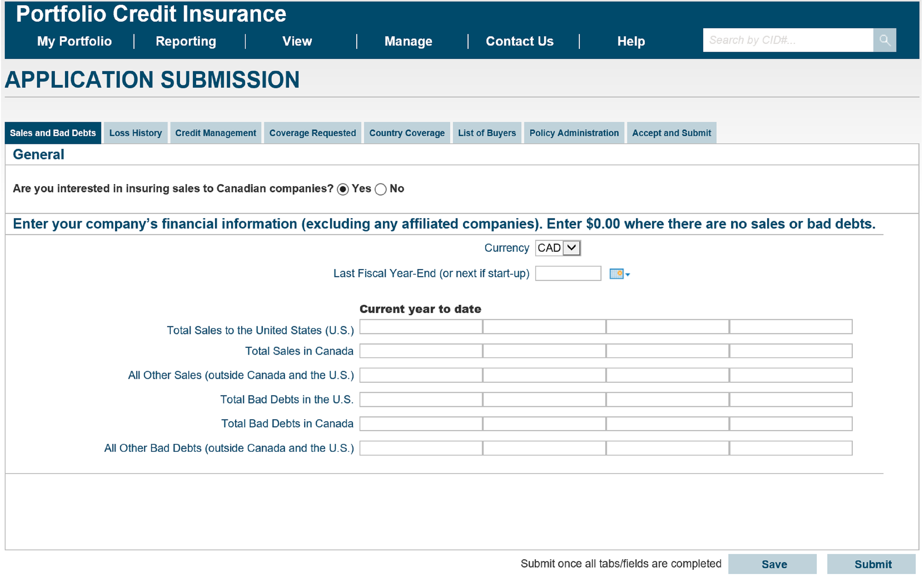
Task: Open the View menu
Action: 297,41
